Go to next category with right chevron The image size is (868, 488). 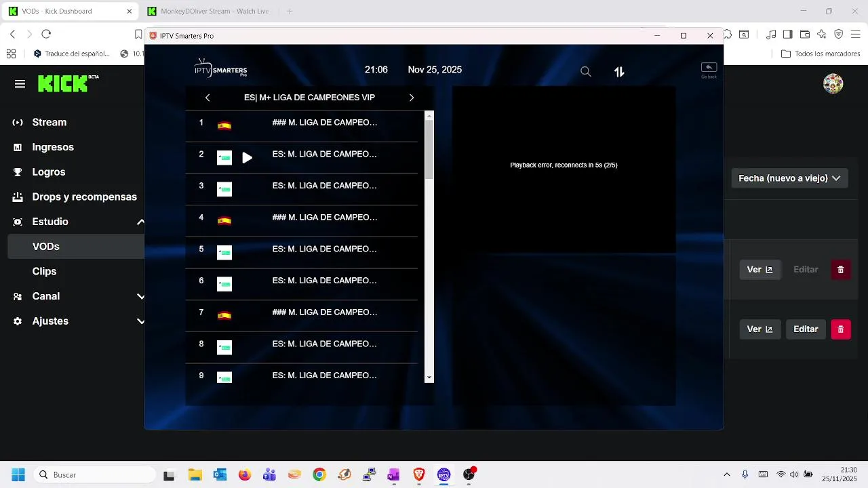pos(411,98)
